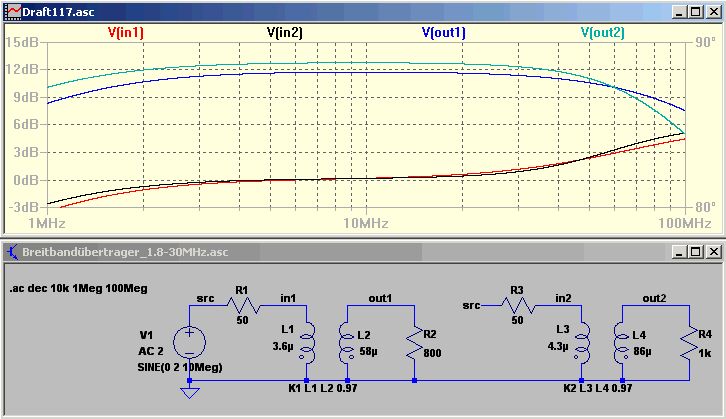Click inductor L1 coil symbol
This screenshot has width=726, height=419.
(307, 342)
